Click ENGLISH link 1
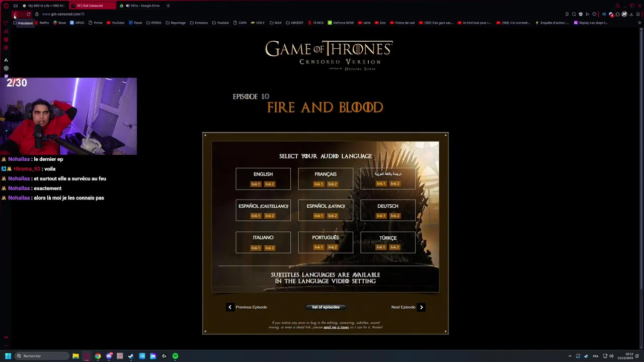The width and height of the screenshot is (644, 362). tap(256, 184)
